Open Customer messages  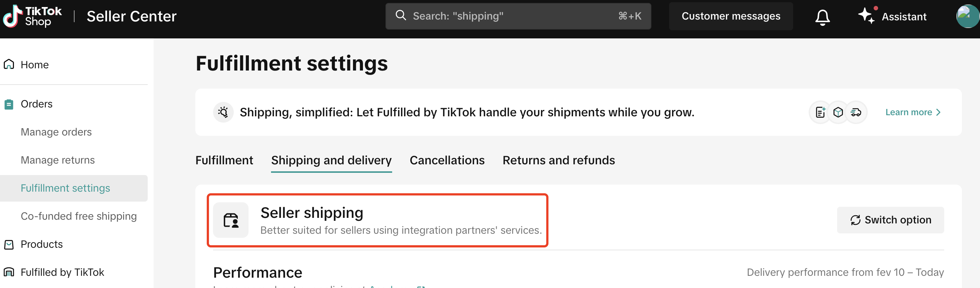click(731, 16)
